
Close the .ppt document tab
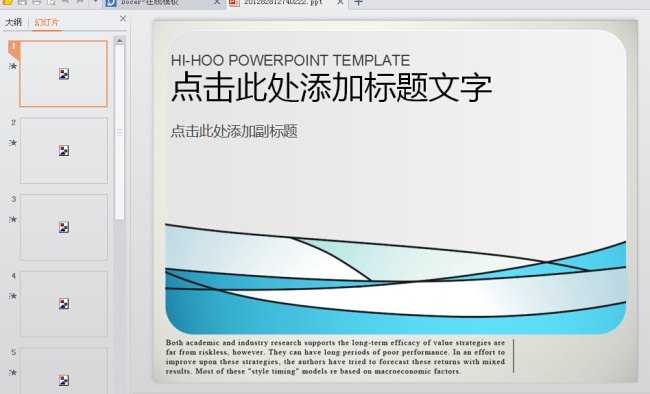(340, 2)
